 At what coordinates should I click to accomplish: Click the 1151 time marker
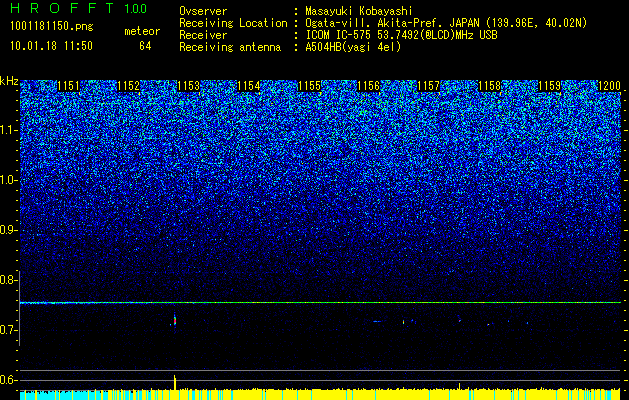point(68,86)
